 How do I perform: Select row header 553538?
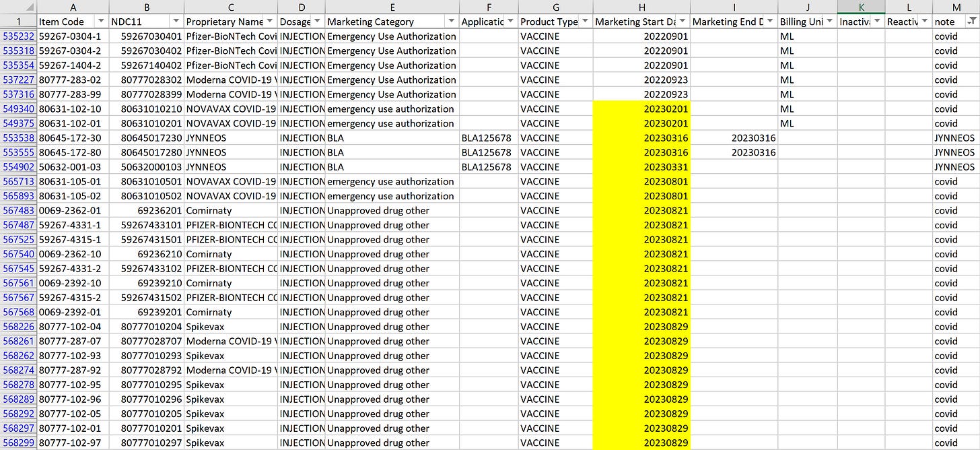18,138
